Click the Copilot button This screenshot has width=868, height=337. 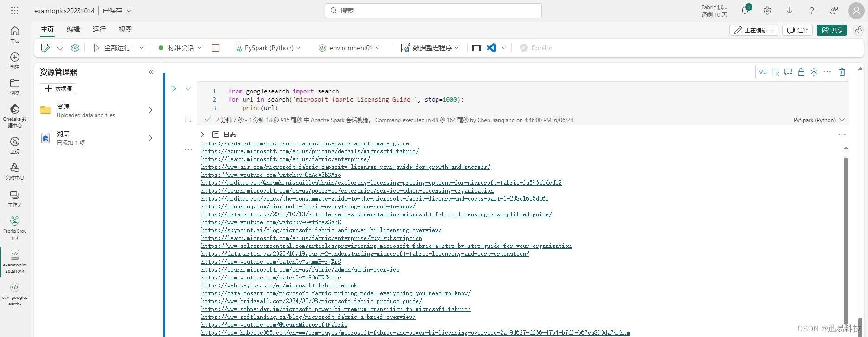point(536,48)
